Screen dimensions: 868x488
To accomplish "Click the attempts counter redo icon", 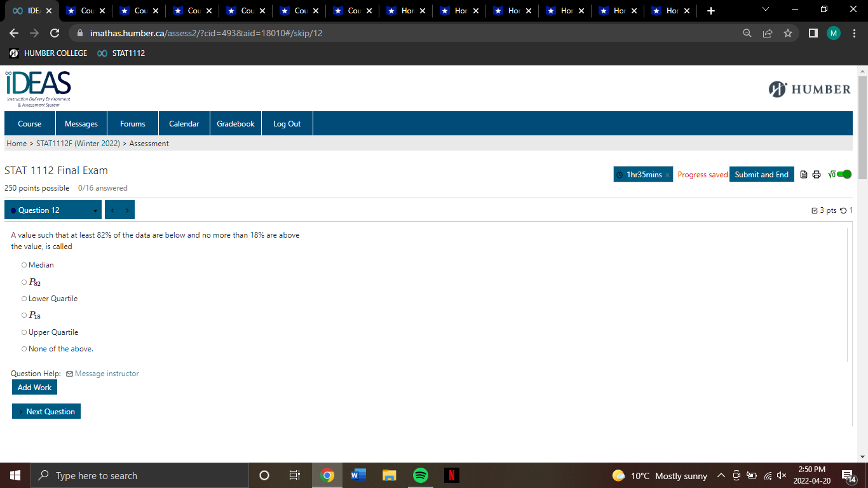I will coord(844,210).
